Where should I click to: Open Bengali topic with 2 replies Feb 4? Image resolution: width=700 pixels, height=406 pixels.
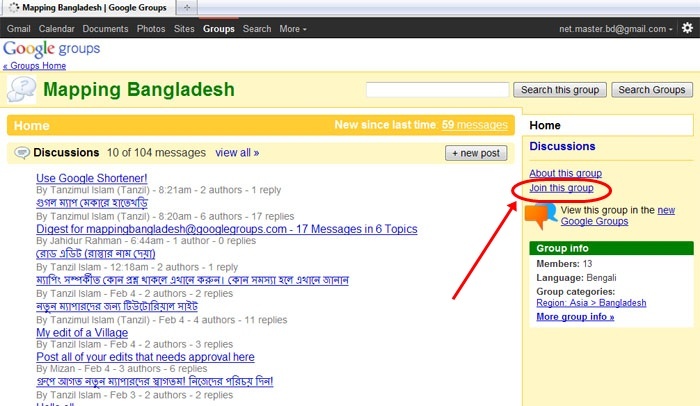click(x=192, y=280)
